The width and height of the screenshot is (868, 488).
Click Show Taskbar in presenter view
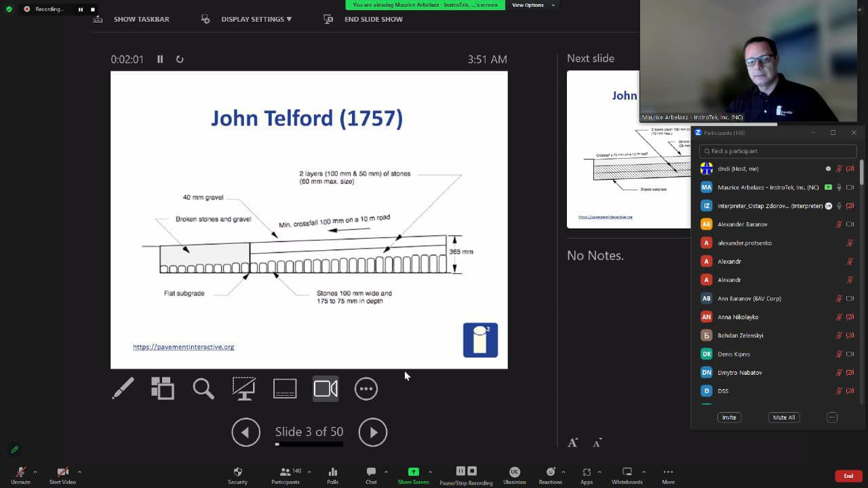(x=141, y=19)
